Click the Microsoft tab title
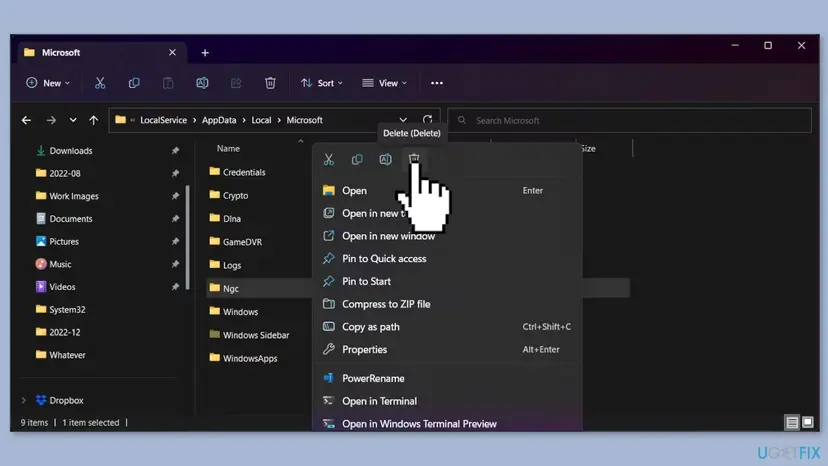This screenshot has width=828, height=466. (x=61, y=53)
